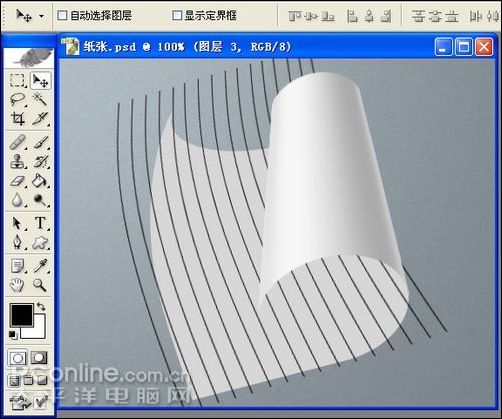This screenshot has height=419, width=502.
Task: Select the Path Selection tool
Action: coord(17,223)
